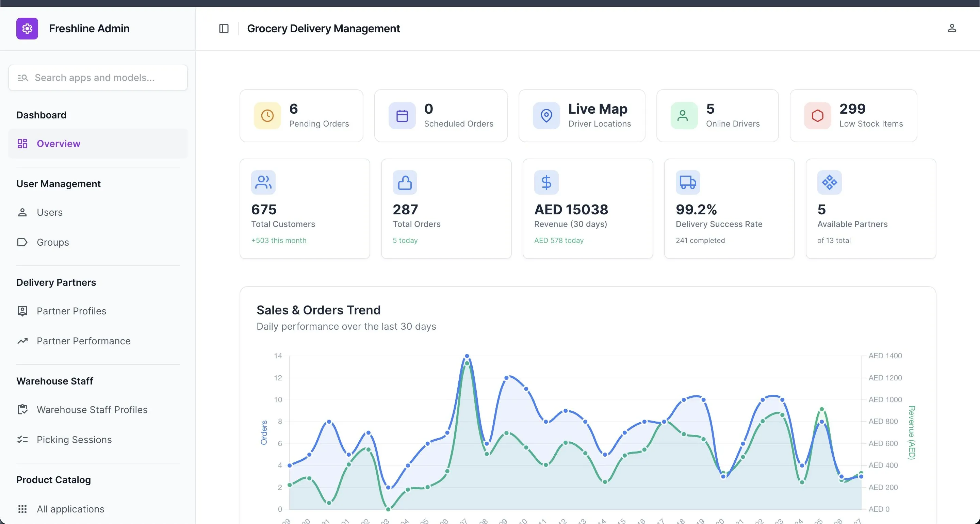The width and height of the screenshot is (980, 524).
Task: Click the All applications grid icon
Action: [x=22, y=509]
